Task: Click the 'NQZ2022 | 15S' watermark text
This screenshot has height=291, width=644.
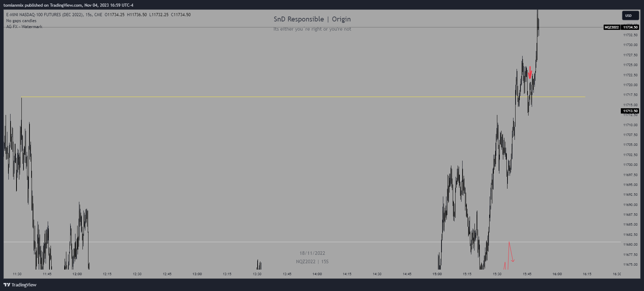Action: click(312, 261)
